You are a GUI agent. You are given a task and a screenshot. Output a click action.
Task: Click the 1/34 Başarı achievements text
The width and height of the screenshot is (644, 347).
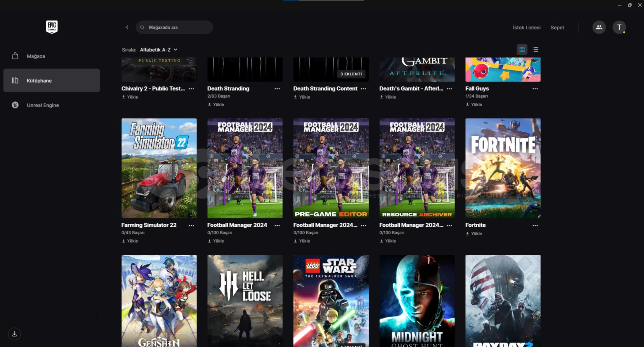pos(477,96)
